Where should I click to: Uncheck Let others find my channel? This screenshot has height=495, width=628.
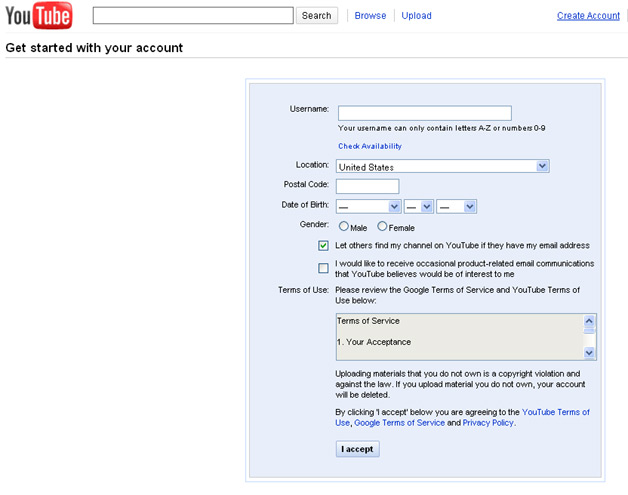[x=323, y=245]
